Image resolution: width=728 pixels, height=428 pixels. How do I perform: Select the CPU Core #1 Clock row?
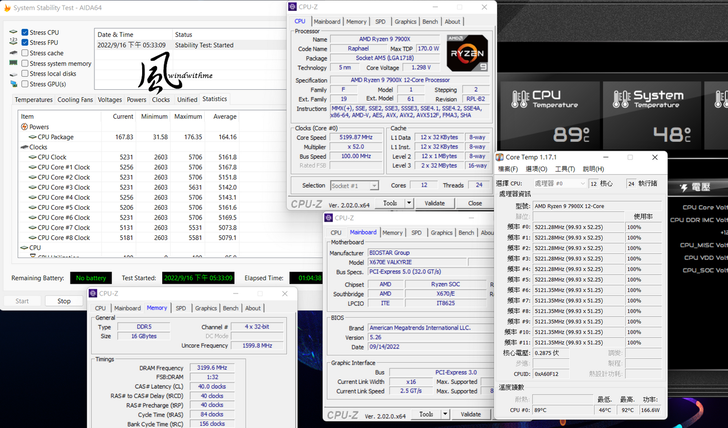(129, 167)
